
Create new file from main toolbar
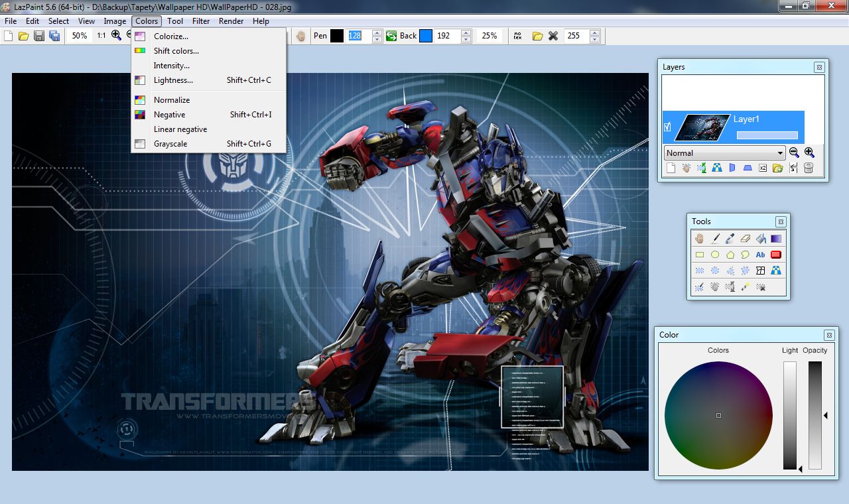pyautogui.click(x=9, y=36)
